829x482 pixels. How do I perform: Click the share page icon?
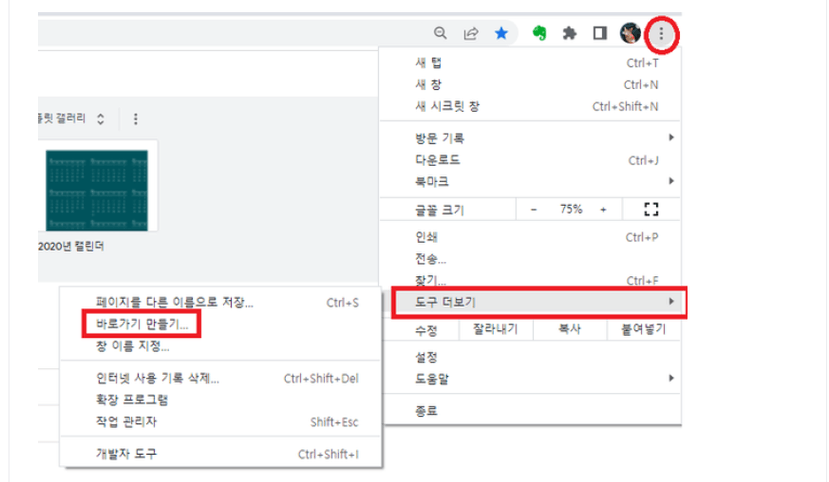[471, 33]
